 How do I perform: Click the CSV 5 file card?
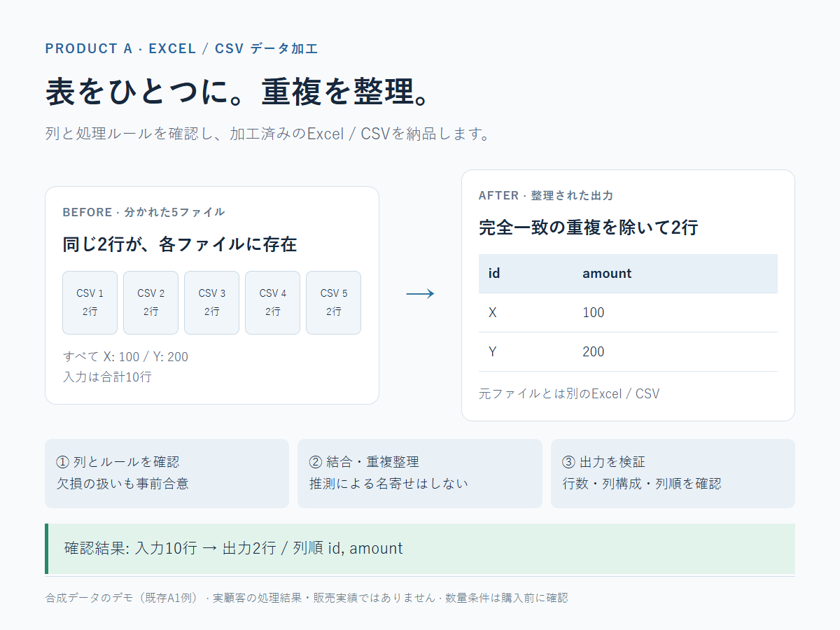point(333,302)
